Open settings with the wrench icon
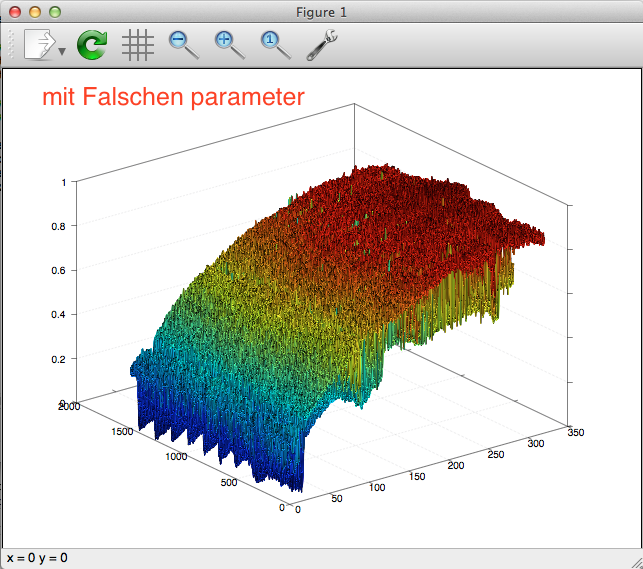The width and height of the screenshot is (643, 569). click(x=321, y=44)
